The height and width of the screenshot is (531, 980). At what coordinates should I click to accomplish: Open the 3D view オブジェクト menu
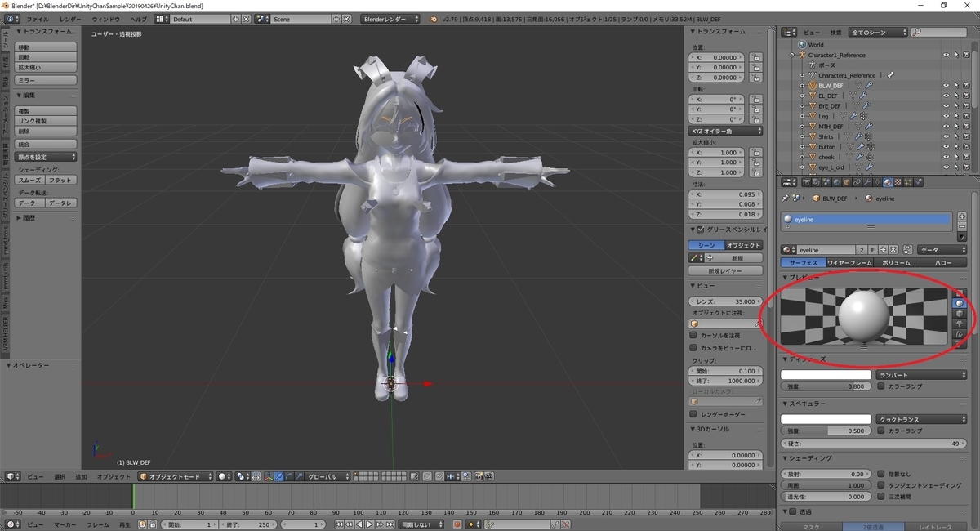tap(114, 476)
